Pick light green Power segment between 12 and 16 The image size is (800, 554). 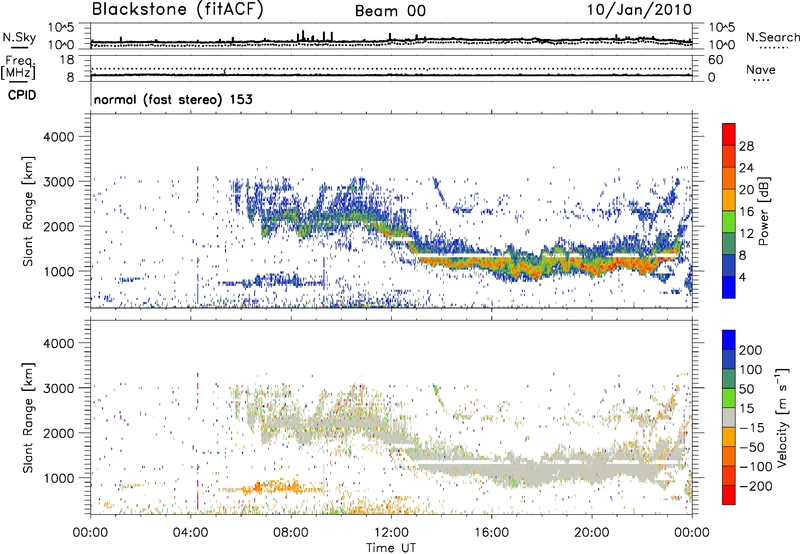(x=729, y=221)
